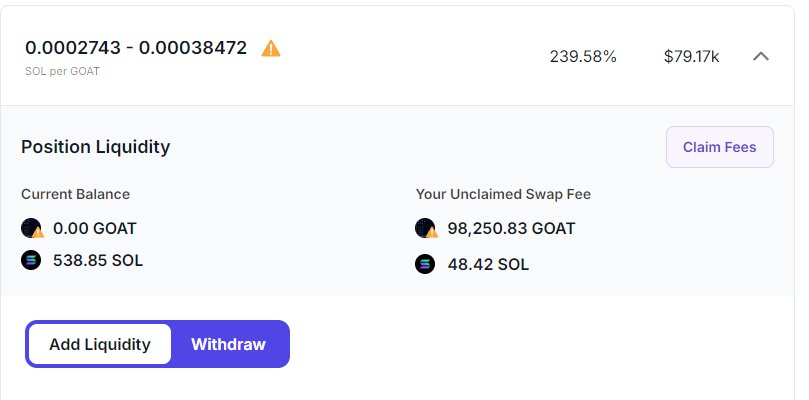Click the SOL per GOAT label

click(x=62, y=71)
